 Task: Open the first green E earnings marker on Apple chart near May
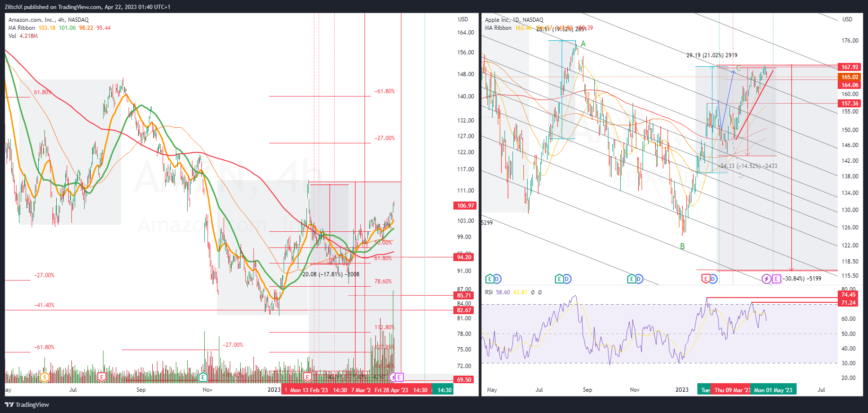tap(490, 279)
